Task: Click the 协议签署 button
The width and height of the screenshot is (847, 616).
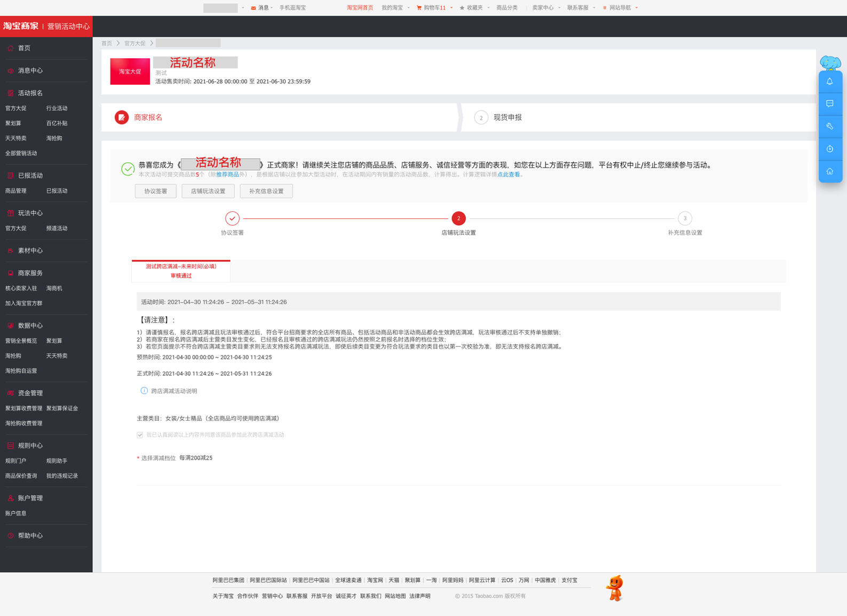Action: 156,191
